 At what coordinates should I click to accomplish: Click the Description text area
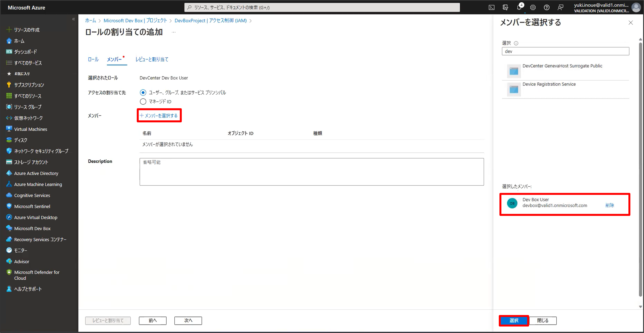click(x=311, y=172)
